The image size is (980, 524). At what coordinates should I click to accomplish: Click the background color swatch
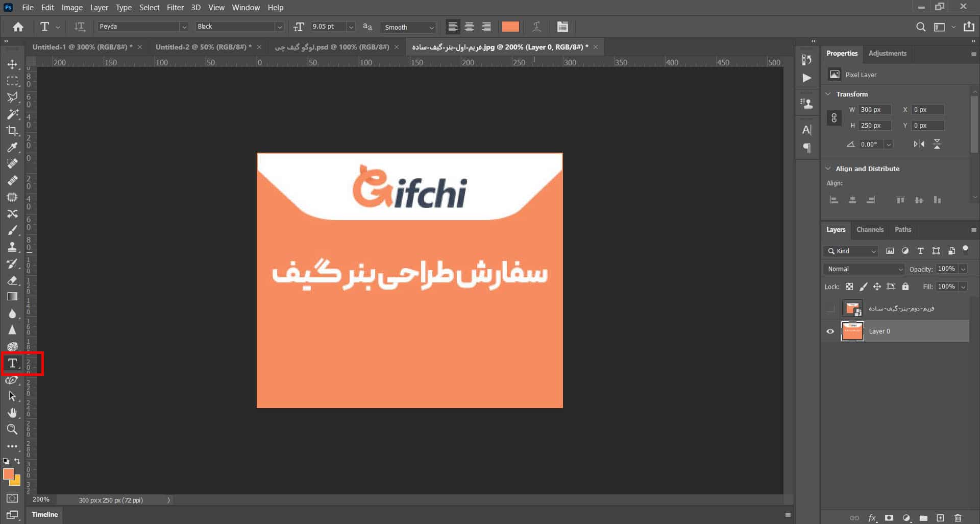[17, 482]
